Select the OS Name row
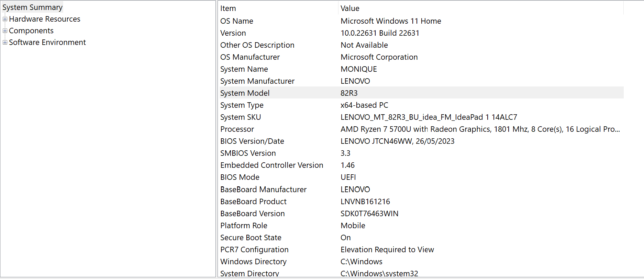 click(x=237, y=21)
